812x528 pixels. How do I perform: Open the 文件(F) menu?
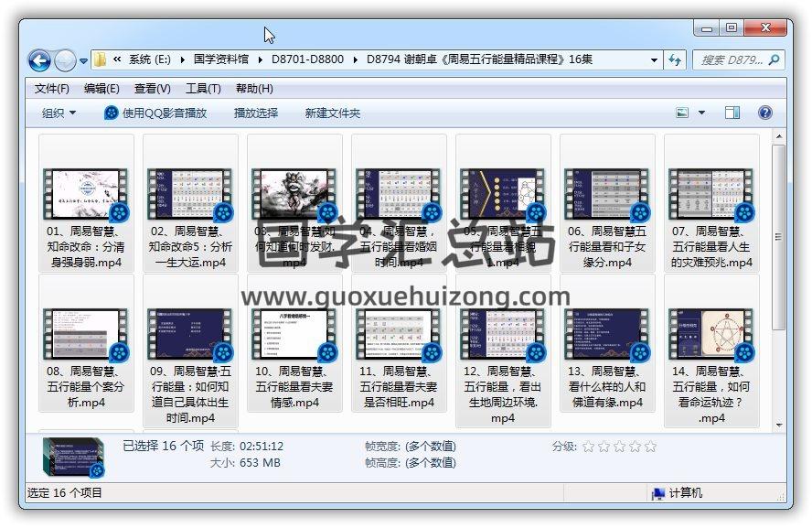(x=52, y=89)
